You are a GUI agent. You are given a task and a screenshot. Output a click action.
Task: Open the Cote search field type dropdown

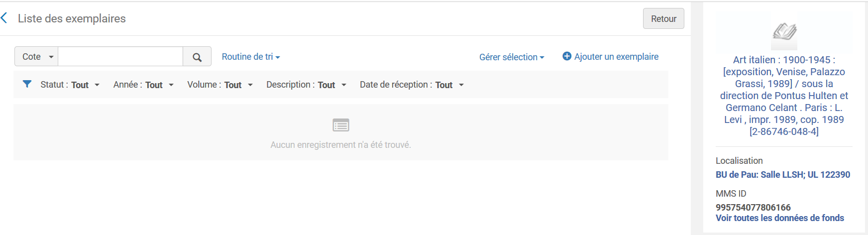[37, 57]
